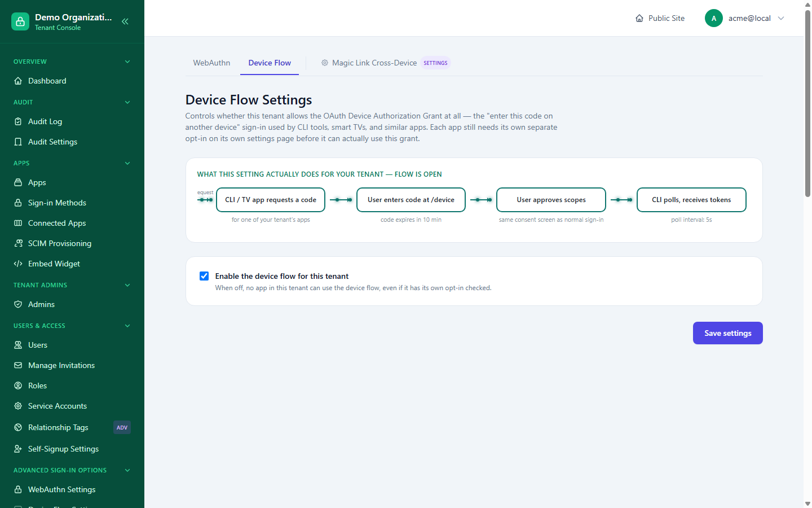
Task: Open Dashboard via its home icon
Action: tap(18, 81)
